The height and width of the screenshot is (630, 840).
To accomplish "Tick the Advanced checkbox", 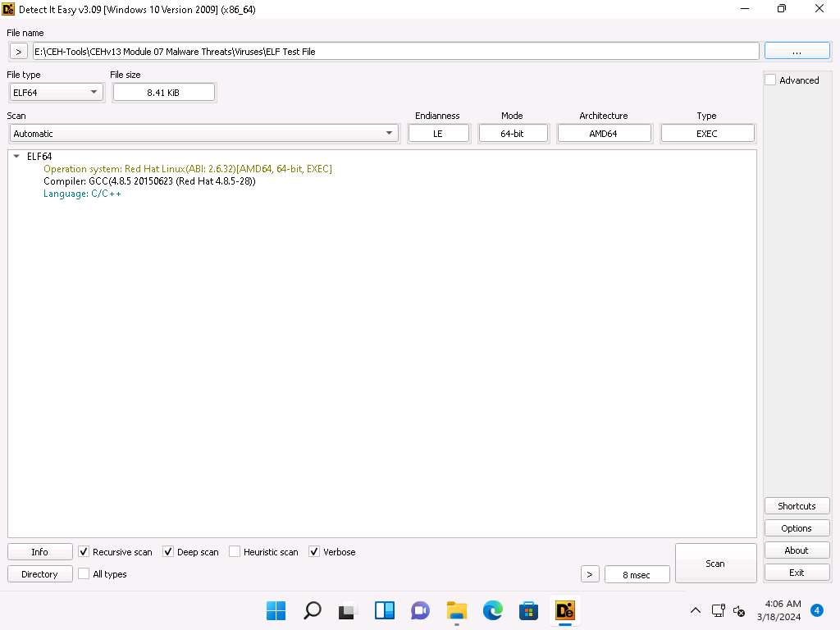I will (x=770, y=80).
